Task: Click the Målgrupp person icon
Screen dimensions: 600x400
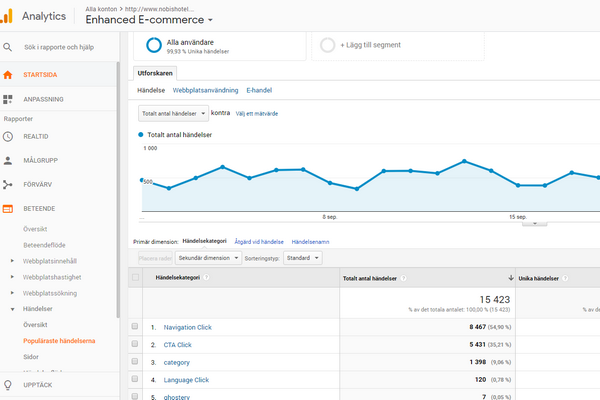Action: click(8, 160)
